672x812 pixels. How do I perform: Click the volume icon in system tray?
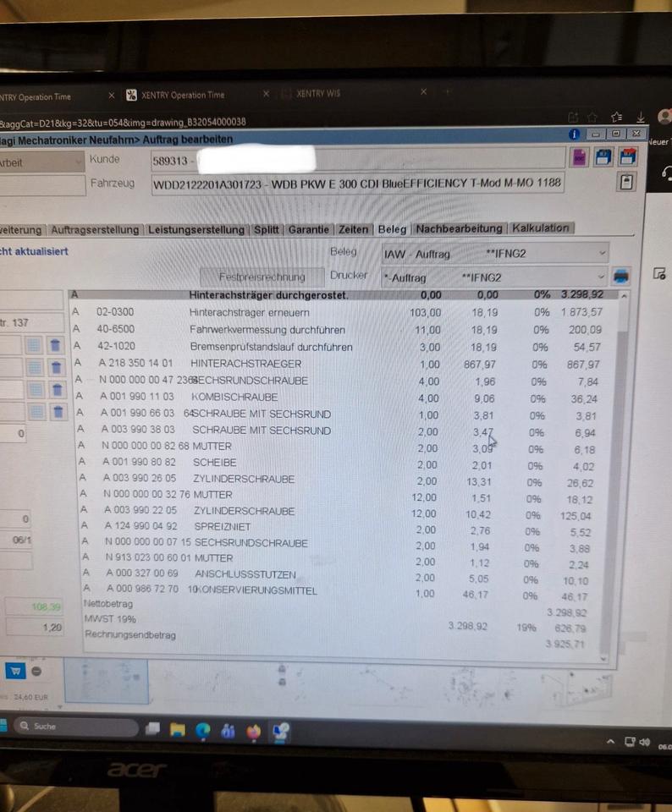[x=645, y=742]
